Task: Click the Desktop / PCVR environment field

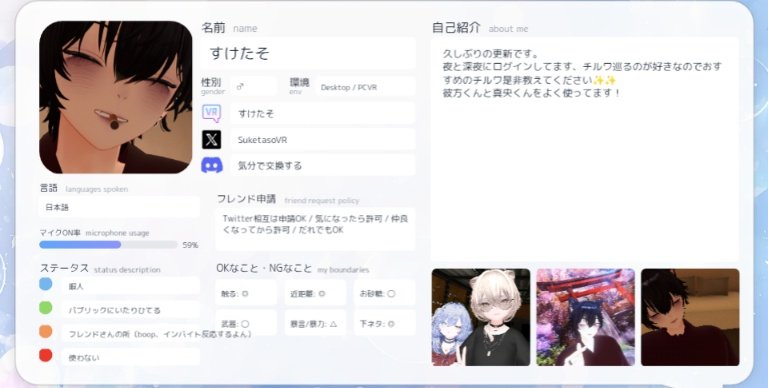Action: coord(365,87)
